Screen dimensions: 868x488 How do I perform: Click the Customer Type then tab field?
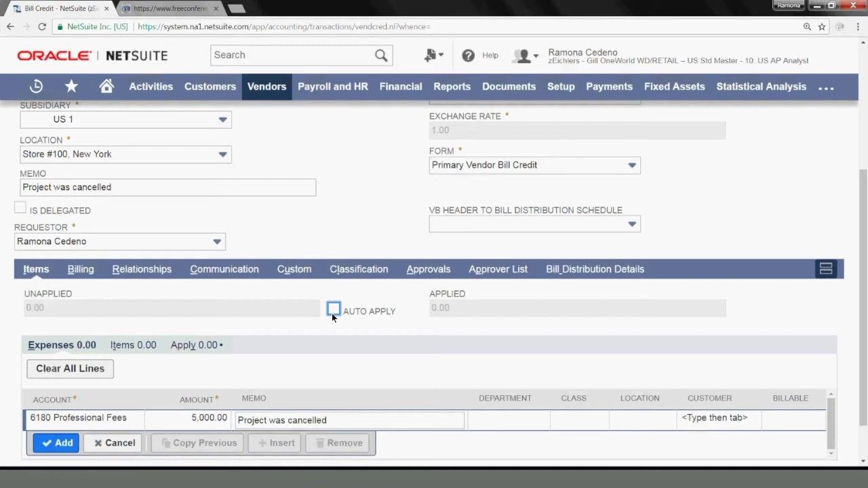click(718, 419)
